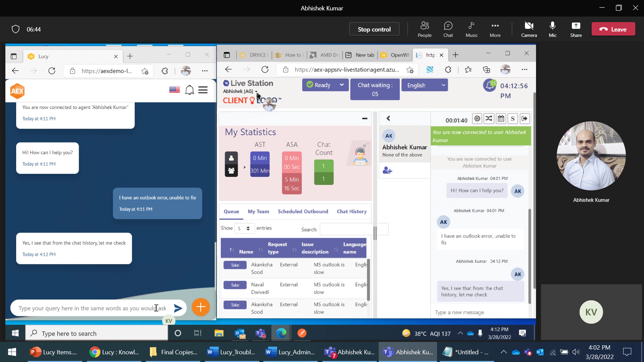Select the transfer/shuffle chat icon

coord(489,118)
